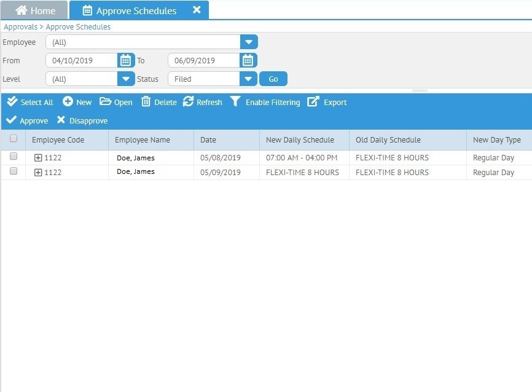Click the Delete trash icon
Viewport: 532px width, 392px height.
[x=146, y=102]
